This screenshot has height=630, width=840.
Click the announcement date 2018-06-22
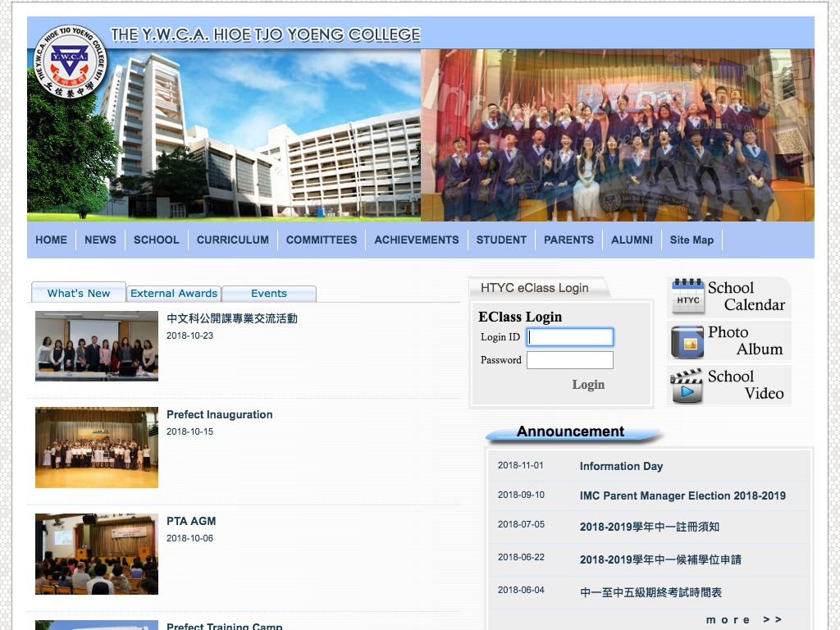click(521, 557)
